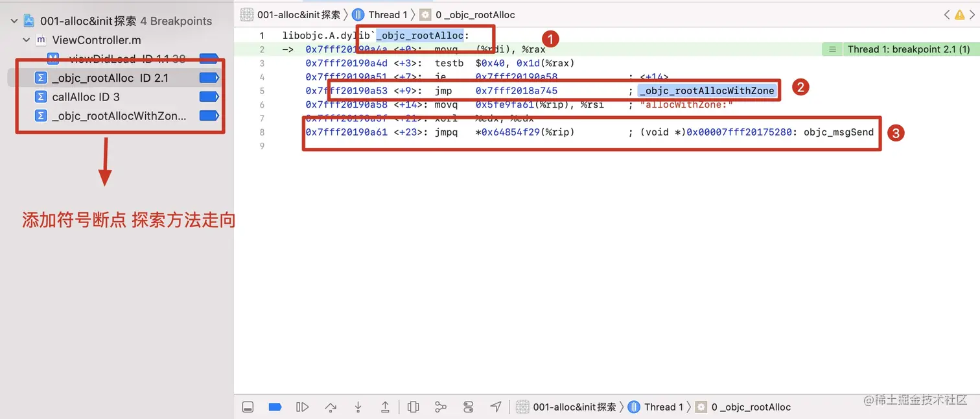Click the frame gear icon in the debug bar
This screenshot has width=980, height=419.
[701, 407]
